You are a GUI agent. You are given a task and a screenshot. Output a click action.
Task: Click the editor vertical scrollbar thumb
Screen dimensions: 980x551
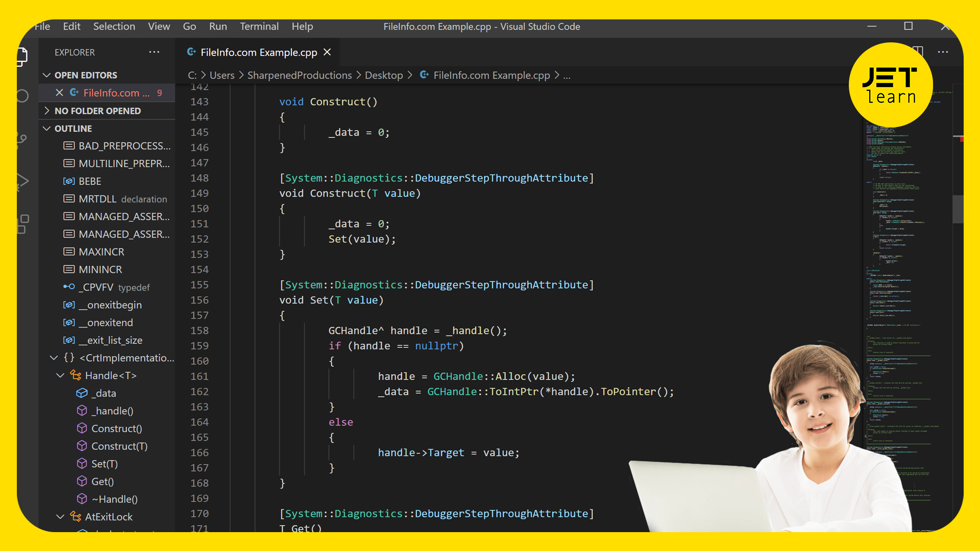[958, 209]
